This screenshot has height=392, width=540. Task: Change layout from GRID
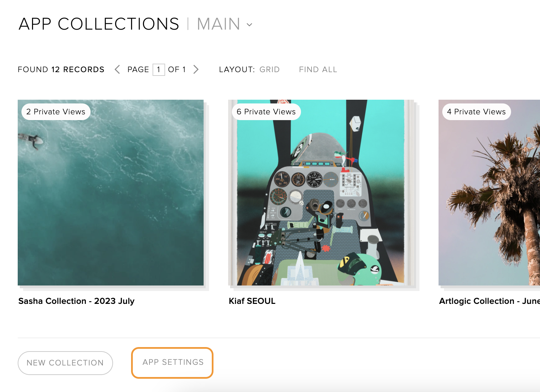click(x=269, y=69)
